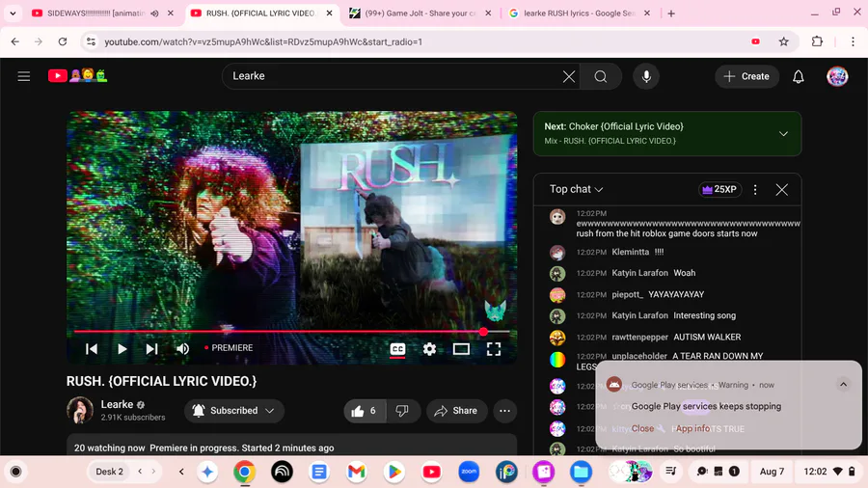Expand the Next: Choker playlist panel

(x=783, y=133)
